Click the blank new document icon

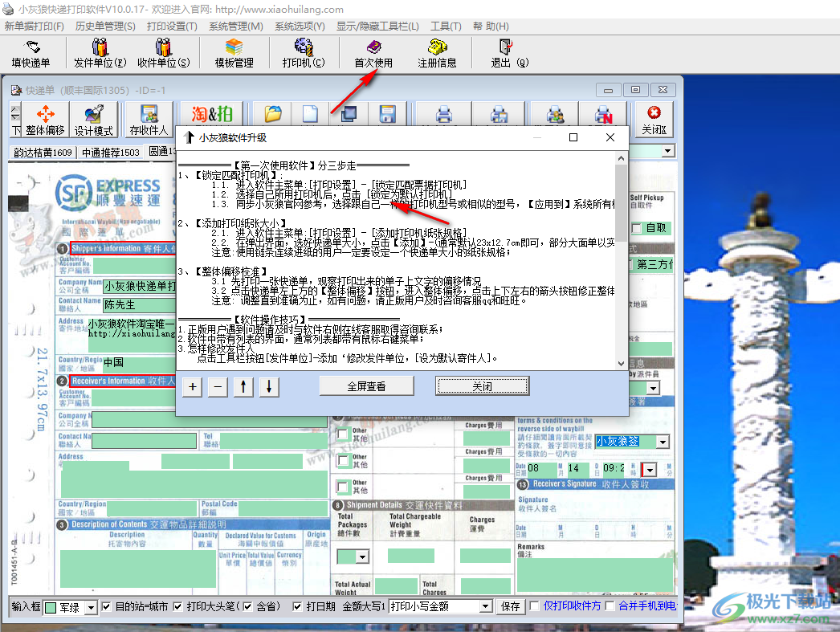311,114
